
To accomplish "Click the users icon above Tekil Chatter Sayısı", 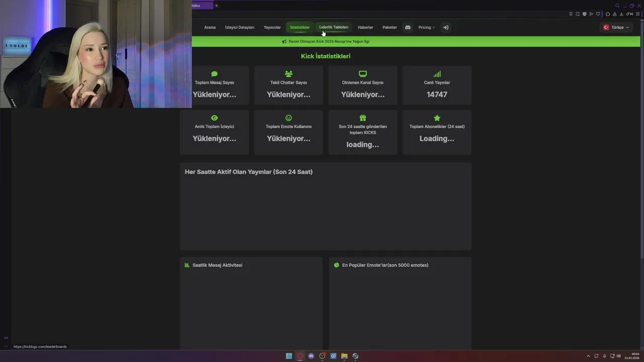I will tap(288, 74).
